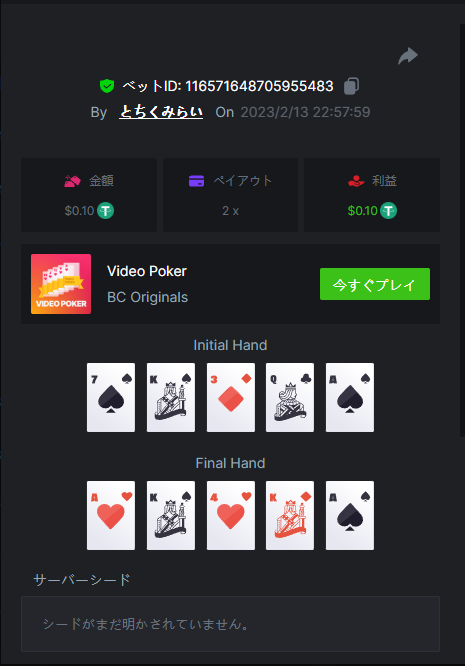Click the Video Poker title text
465x666 pixels.
[x=147, y=271]
